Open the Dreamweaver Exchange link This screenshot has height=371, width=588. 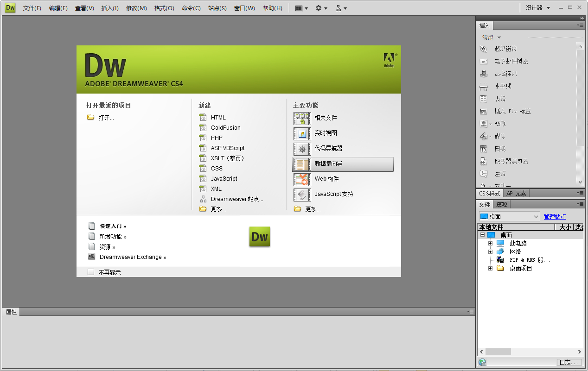[x=133, y=257]
